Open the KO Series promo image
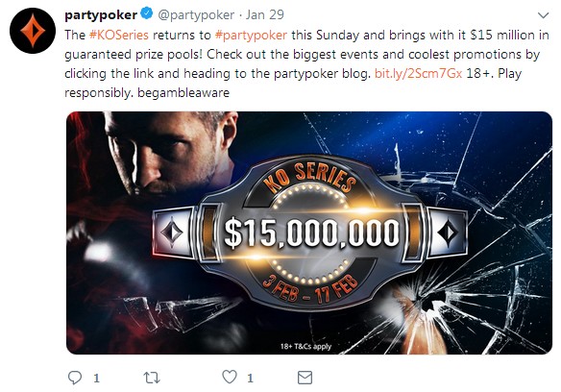561x392 pixels. point(309,233)
